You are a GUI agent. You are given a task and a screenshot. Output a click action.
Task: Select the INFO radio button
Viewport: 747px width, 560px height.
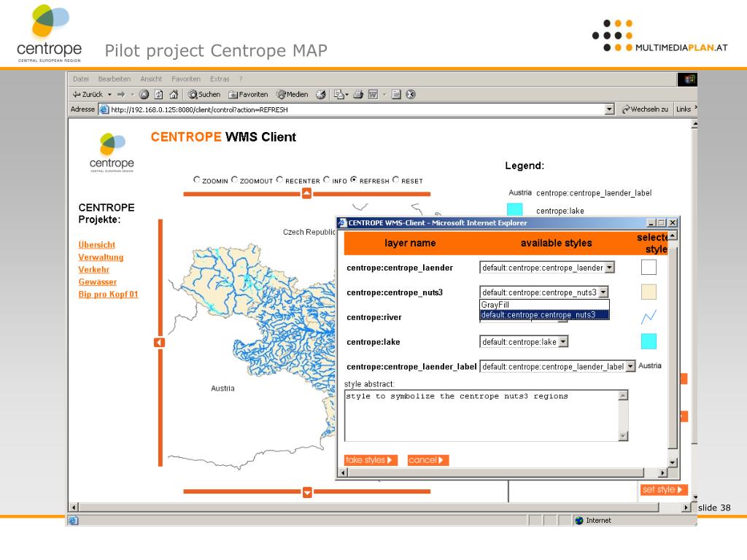tap(326, 179)
